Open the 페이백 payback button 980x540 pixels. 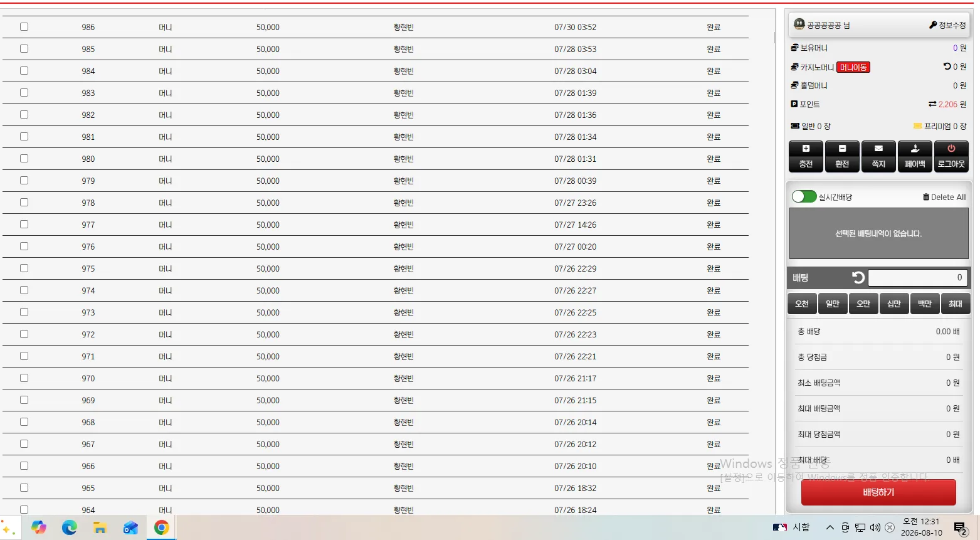(x=915, y=156)
